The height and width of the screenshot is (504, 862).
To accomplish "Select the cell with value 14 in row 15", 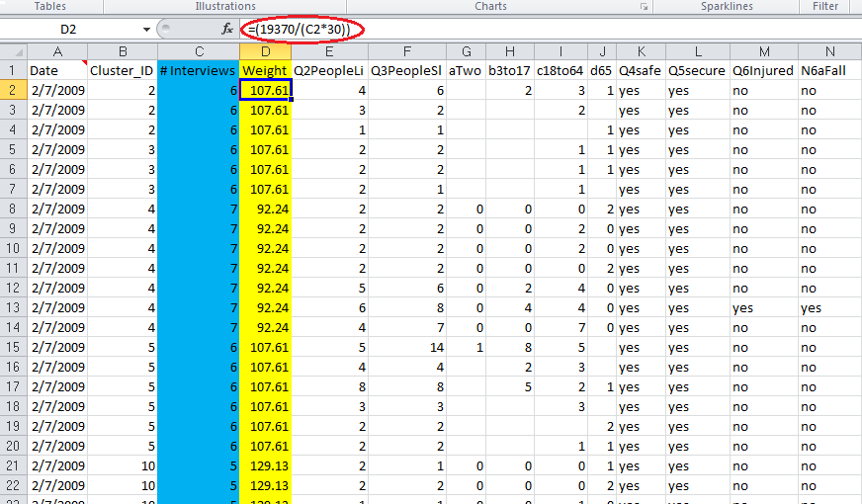I will coord(406,347).
